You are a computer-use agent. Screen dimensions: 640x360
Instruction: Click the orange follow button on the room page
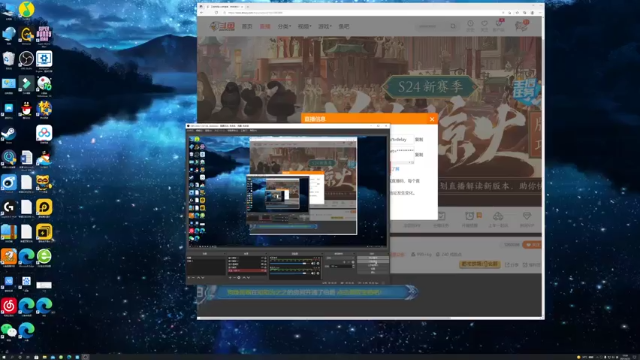pyautogui.click(x=532, y=244)
